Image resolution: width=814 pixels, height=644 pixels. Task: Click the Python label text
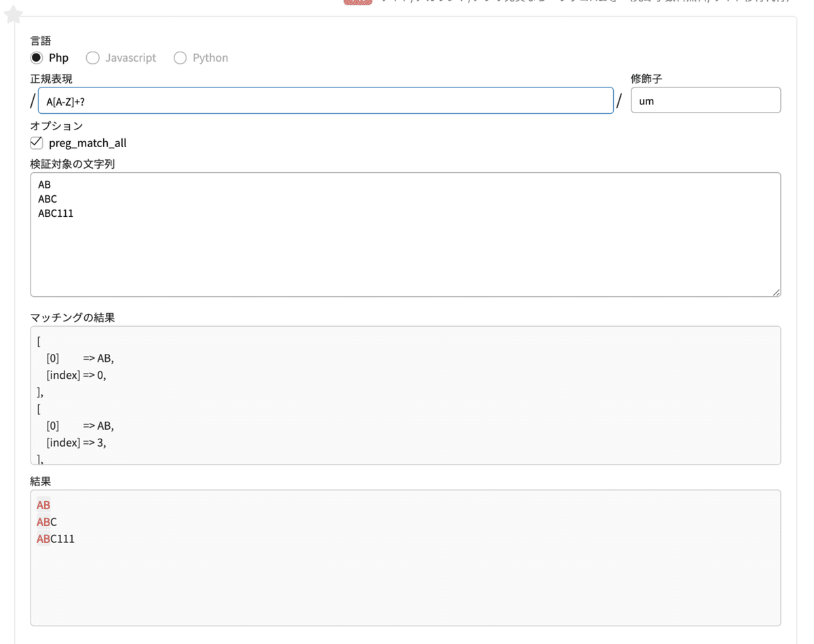210,58
